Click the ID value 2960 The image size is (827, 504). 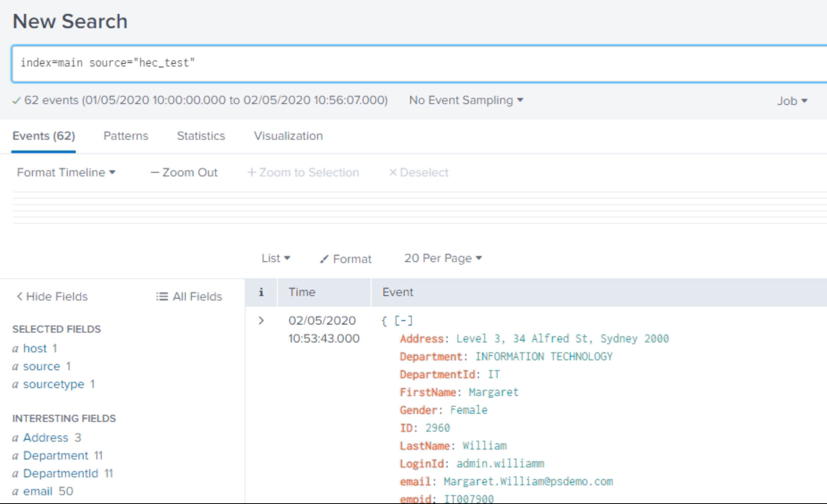[x=437, y=428]
